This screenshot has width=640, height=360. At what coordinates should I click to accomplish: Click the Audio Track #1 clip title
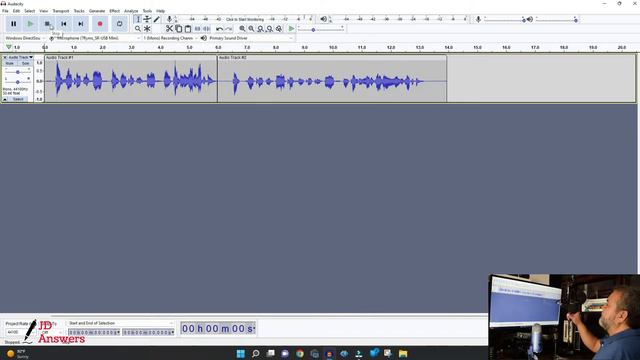[60, 58]
